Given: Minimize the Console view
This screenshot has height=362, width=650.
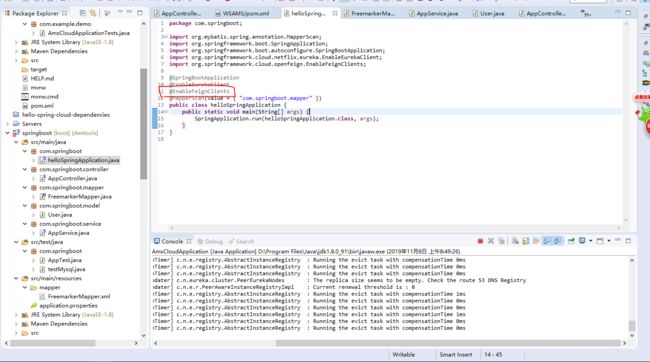Looking at the screenshot, I should (618, 240).
